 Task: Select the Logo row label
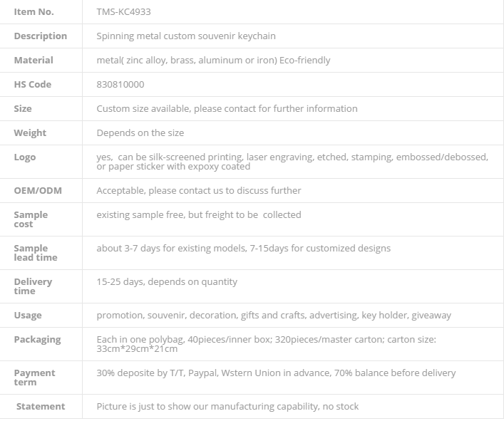click(25, 157)
